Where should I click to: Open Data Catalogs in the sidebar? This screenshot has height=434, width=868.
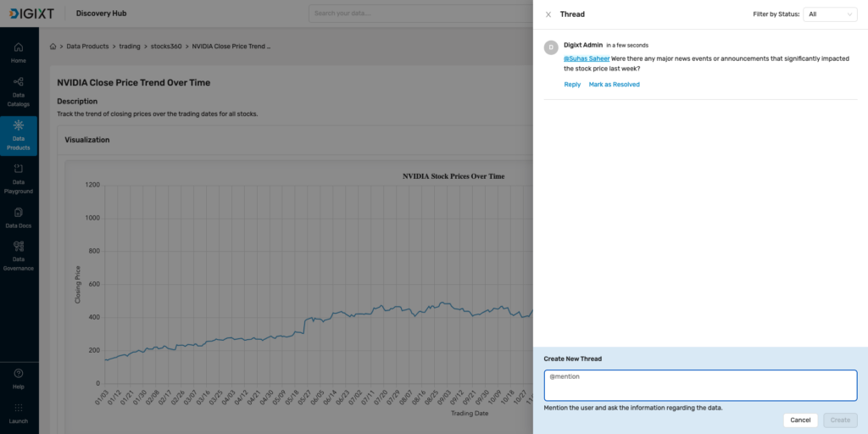point(19,92)
